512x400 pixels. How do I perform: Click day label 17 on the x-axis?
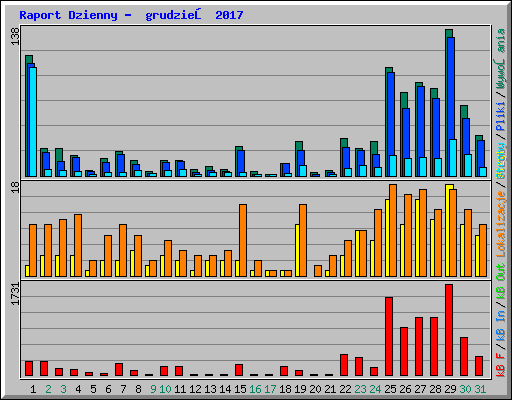point(270,389)
